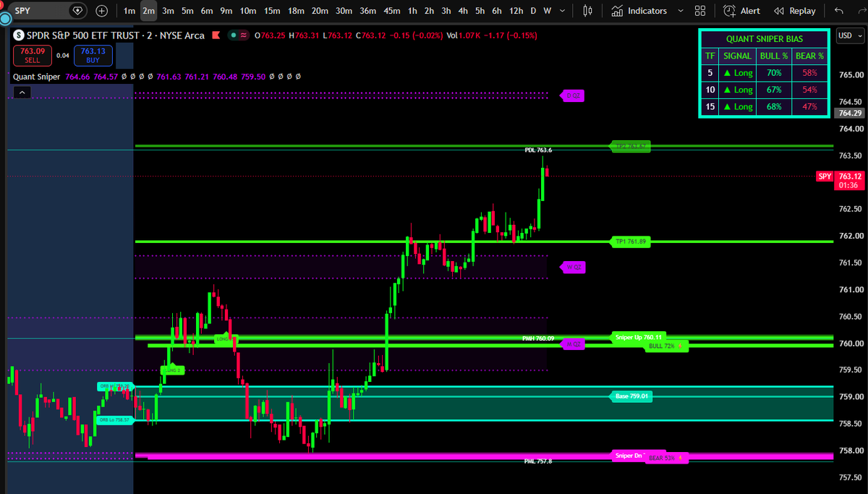
Task: Pick the 15m timeframe
Action: pyautogui.click(x=272, y=11)
